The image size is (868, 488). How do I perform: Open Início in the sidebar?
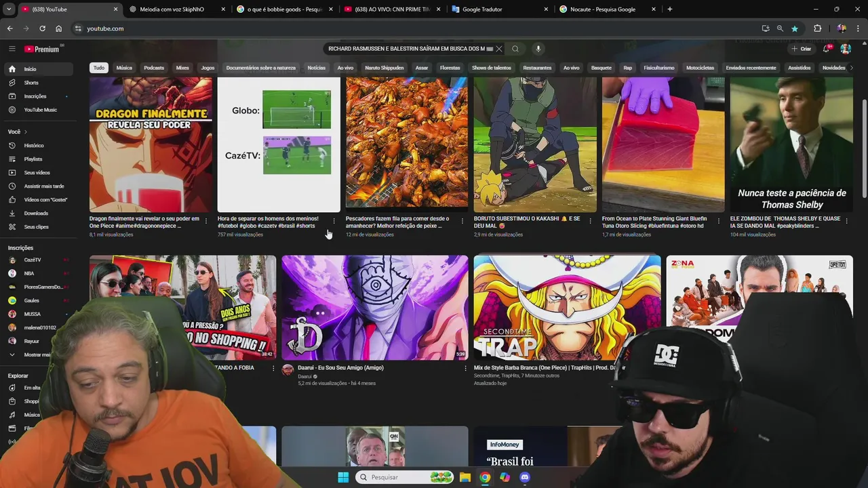(38, 69)
